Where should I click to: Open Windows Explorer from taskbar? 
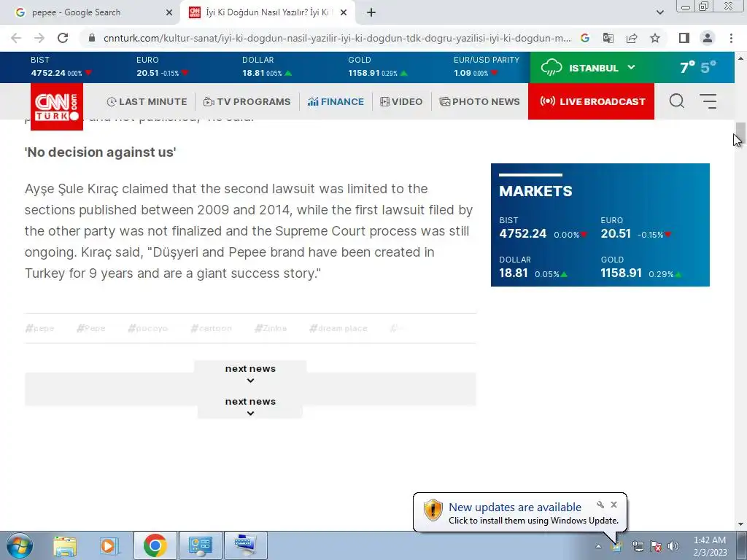[65, 545]
